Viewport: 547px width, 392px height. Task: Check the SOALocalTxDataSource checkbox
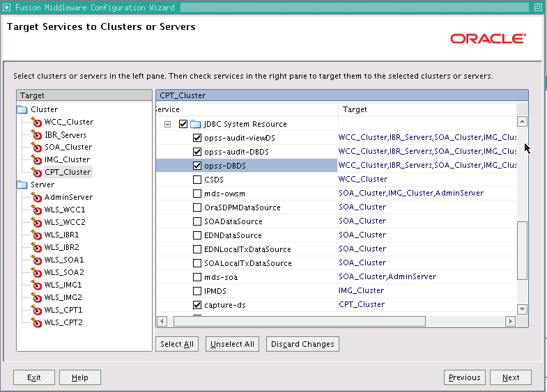tap(197, 263)
